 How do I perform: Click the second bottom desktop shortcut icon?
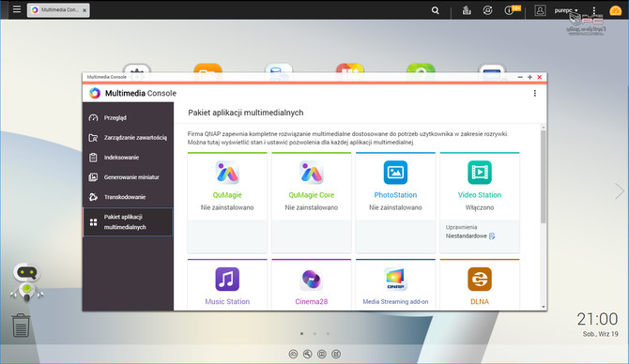pyautogui.click(x=308, y=354)
